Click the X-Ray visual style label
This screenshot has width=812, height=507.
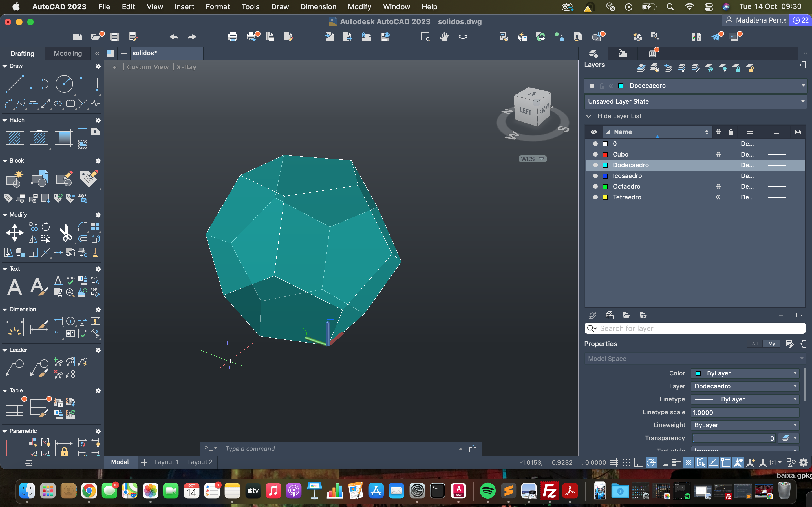coord(187,67)
